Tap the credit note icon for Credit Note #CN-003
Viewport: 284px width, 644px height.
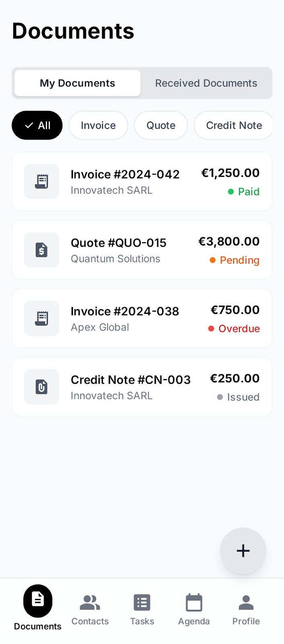click(41, 387)
